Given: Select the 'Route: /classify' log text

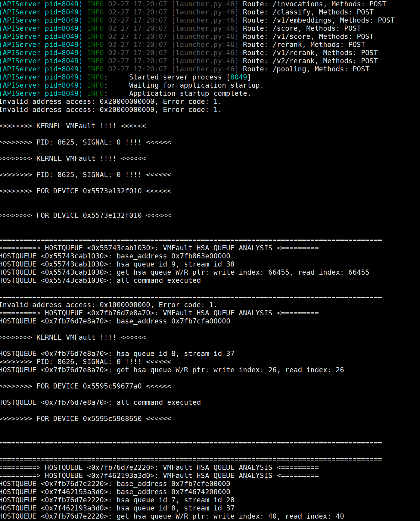Looking at the screenshot, I should tap(277, 12).
